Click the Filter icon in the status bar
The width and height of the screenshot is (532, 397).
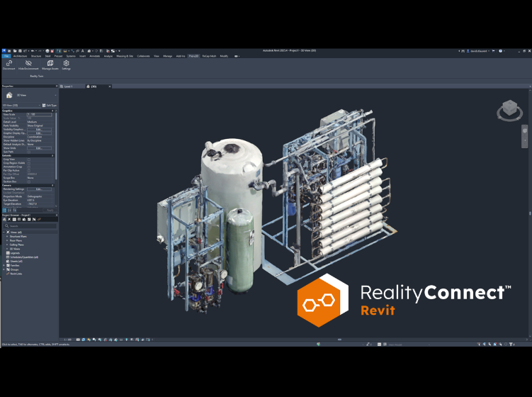point(511,345)
